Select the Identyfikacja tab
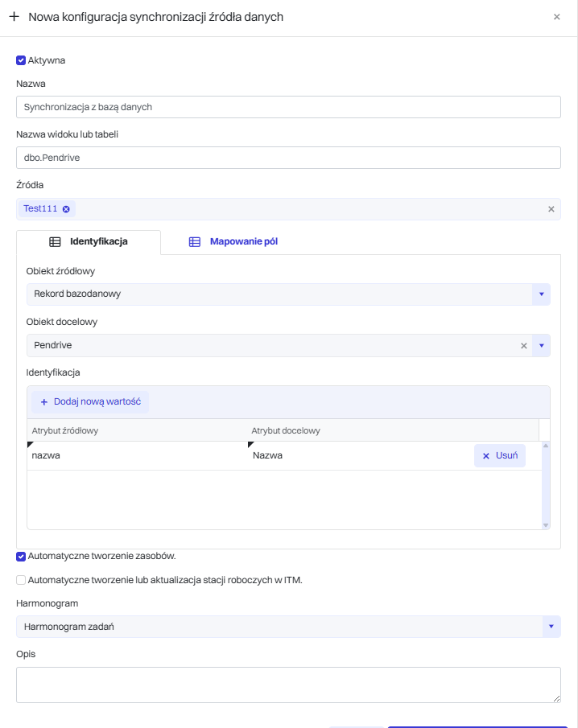This screenshot has width=578, height=728. click(x=98, y=241)
